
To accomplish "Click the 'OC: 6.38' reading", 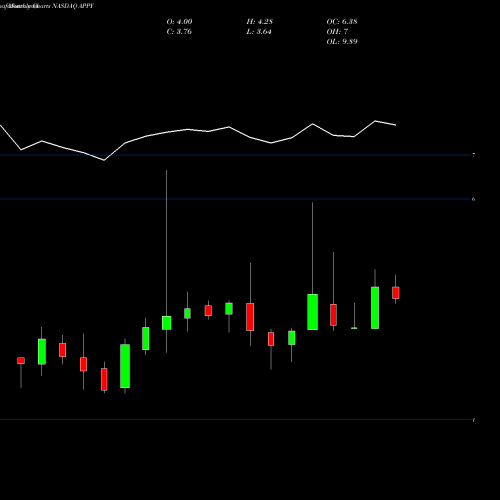I will pos(342,22).
